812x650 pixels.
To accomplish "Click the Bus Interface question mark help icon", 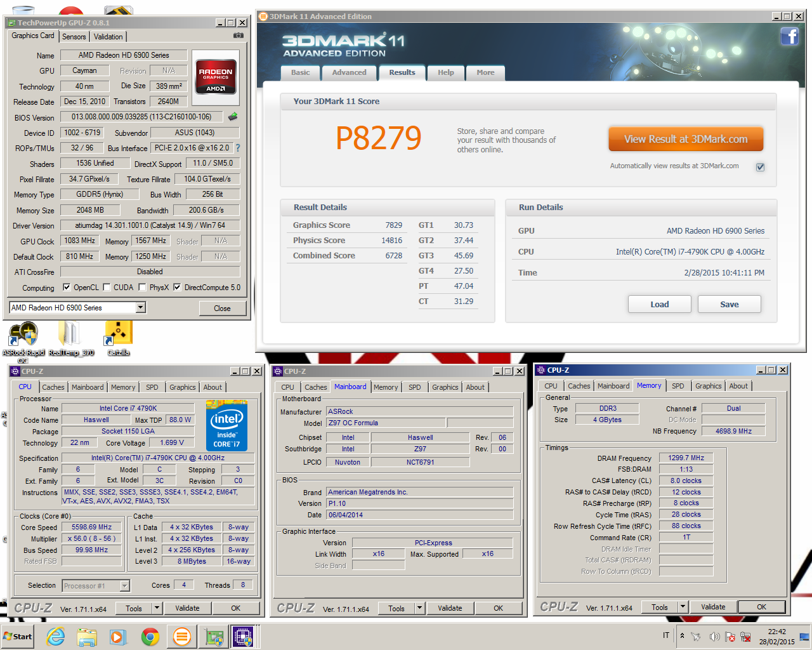I will 238,148.
